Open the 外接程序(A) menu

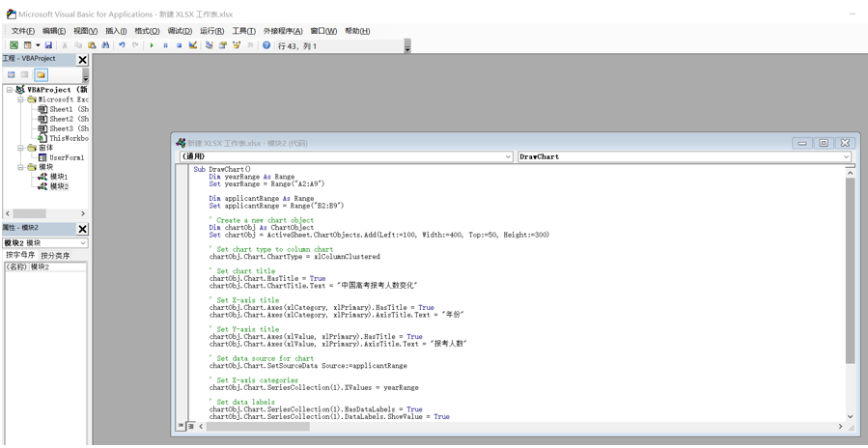(x=283, y=31)
